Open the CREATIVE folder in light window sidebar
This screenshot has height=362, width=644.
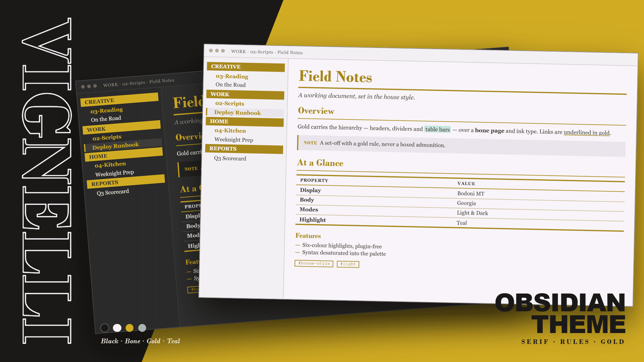point(246,67)
